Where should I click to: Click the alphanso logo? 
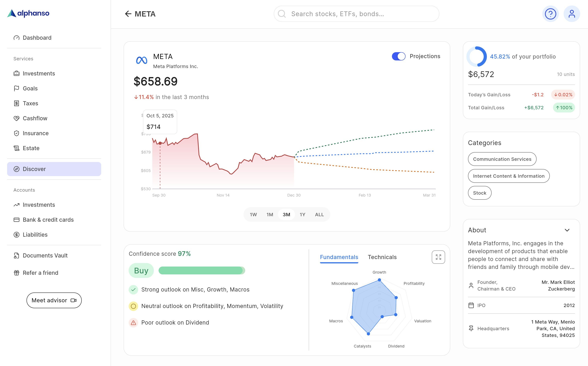coord(28,13)
